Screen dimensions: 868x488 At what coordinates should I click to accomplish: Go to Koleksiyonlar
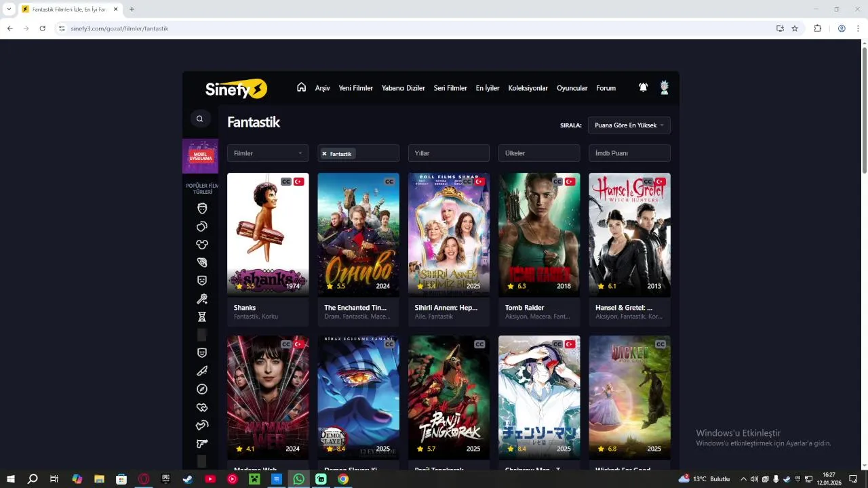(528, 88)
